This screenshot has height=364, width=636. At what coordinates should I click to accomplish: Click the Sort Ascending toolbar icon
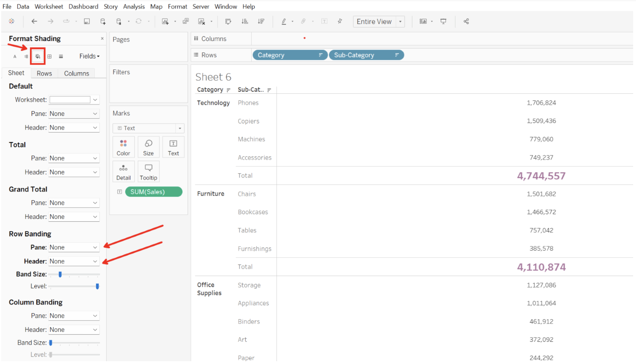tap(245, 21)
